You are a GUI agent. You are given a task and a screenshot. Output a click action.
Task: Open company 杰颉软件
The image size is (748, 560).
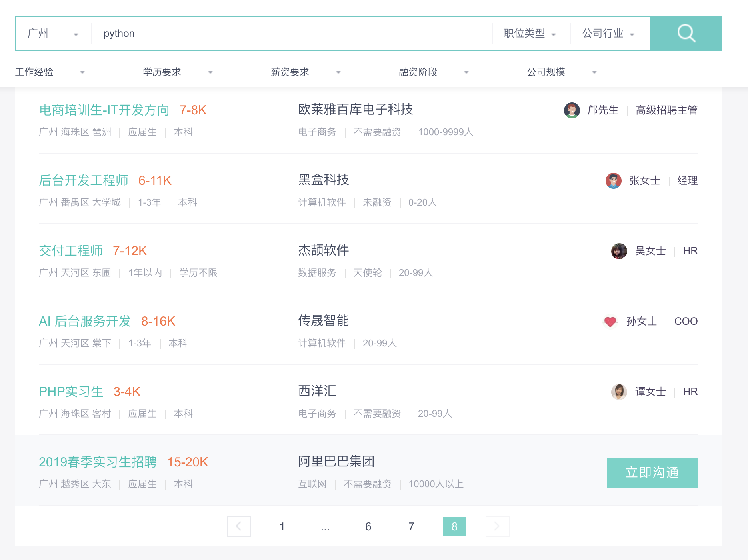[x=324, y=250]
